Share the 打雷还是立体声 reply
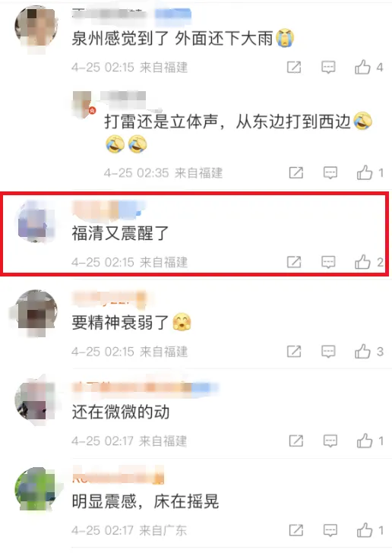The height and width of the screenshot is (556, 392). pos(296,173)
